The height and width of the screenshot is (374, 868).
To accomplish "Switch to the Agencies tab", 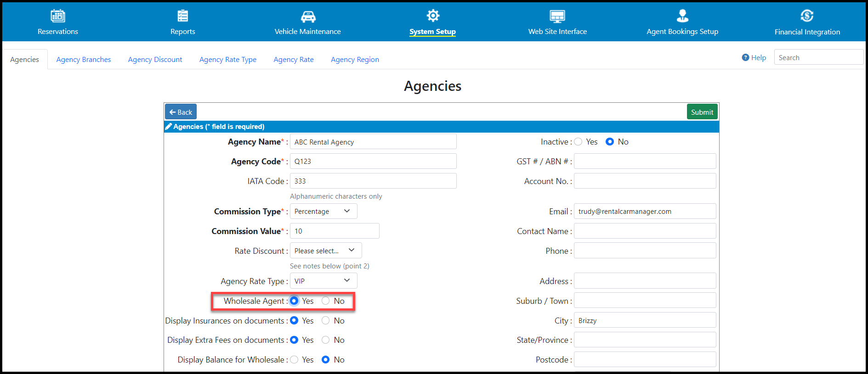I will click(x=25, y=60).
